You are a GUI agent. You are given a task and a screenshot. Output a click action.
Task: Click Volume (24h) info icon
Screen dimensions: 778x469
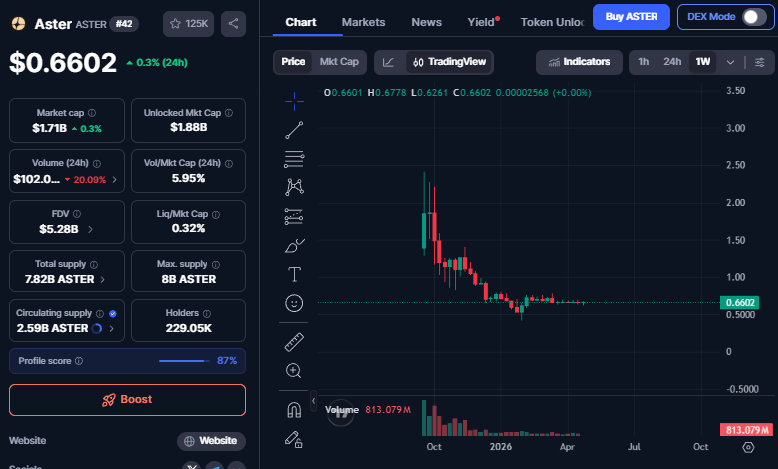(x=97, y=163)
